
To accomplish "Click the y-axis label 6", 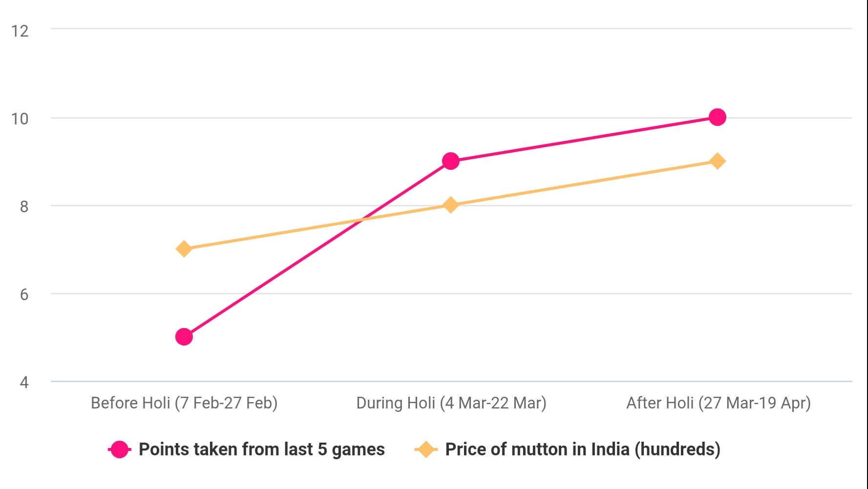I will (x=24, y=294).
